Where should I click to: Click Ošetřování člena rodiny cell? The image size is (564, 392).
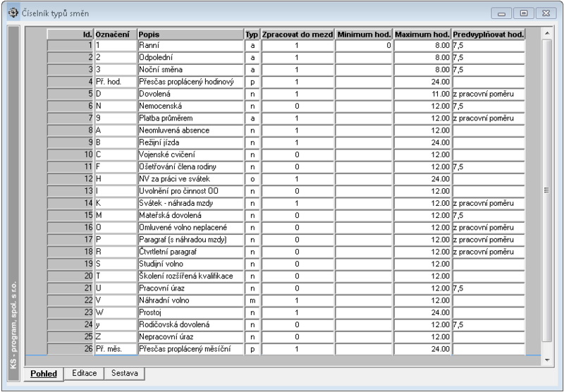tap(190, 167)
